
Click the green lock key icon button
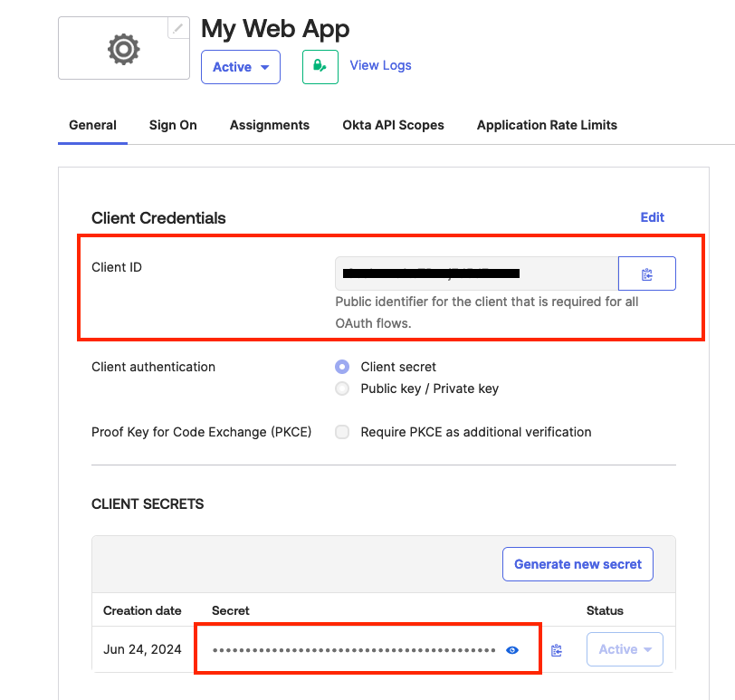tap(320, 67)
